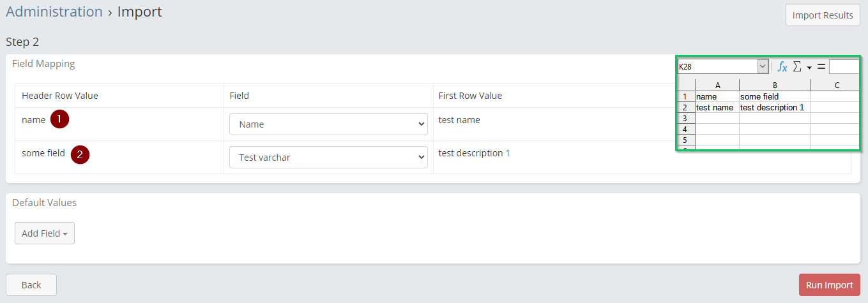Select column B header in spreadsheet

pyautogui.click(x=774, y=85)
